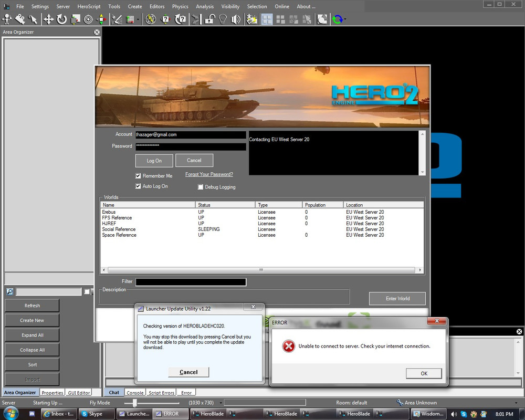Click the Expand All button
The image size is (525, 420).
tap(32, 335)
